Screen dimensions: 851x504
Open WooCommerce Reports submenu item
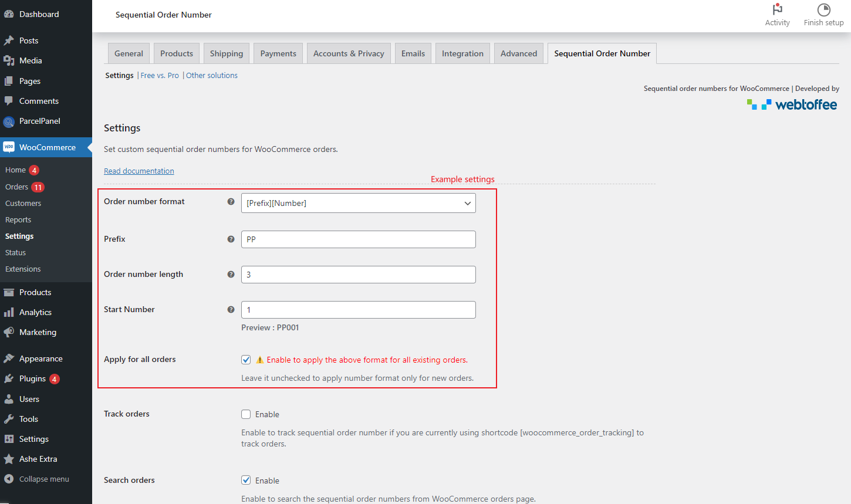tap(18, 219)
